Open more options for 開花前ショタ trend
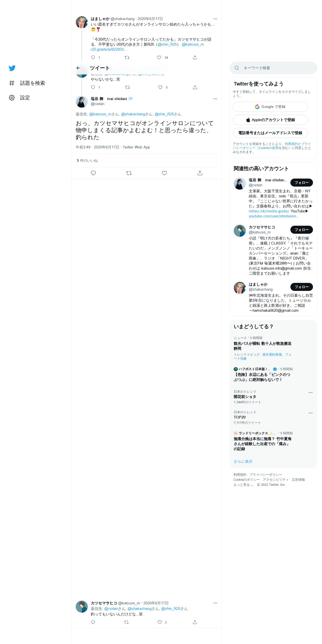322x644 pixels. coord(310,392)
